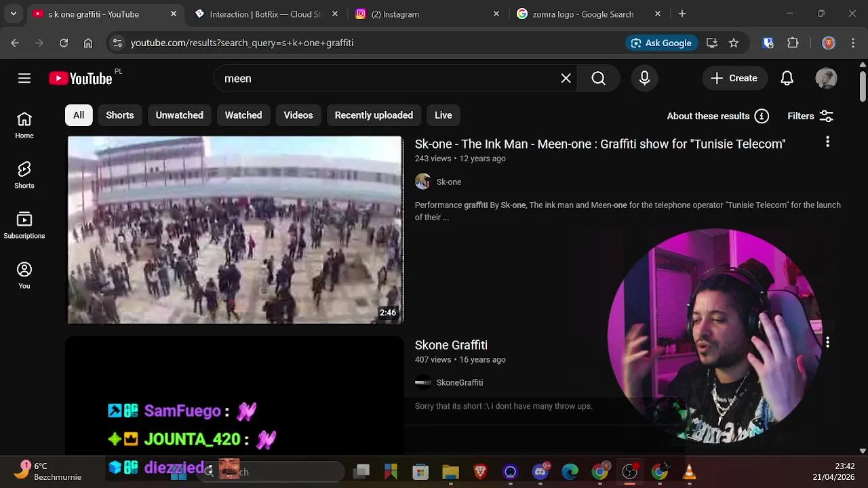
Task: Open the Filters panel
Action: (810, 116)
